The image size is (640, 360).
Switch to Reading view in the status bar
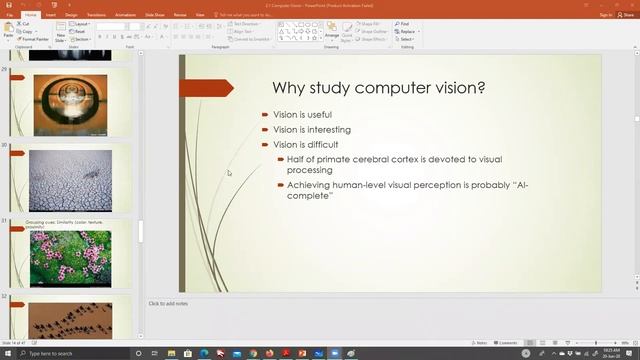pos(555,343)
